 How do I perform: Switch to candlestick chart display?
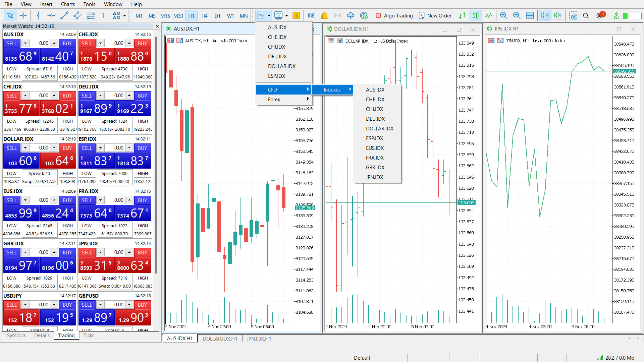476,15
